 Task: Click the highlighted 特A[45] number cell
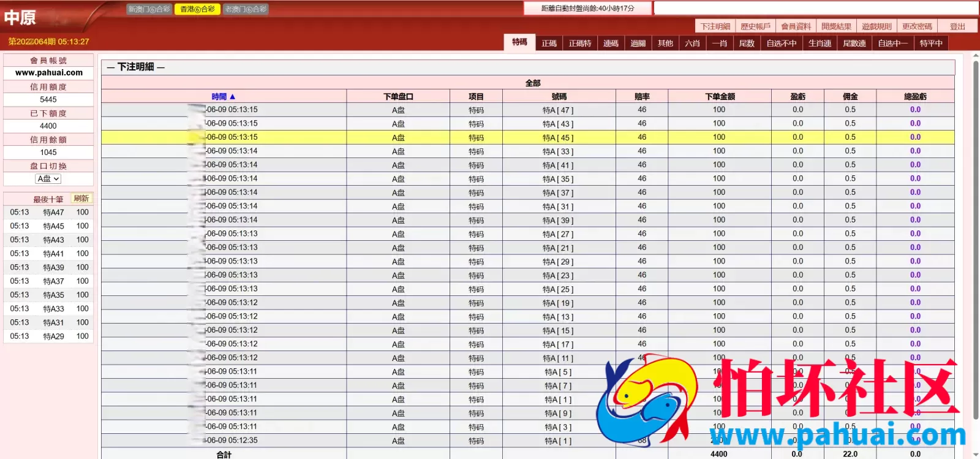[558, 138]
